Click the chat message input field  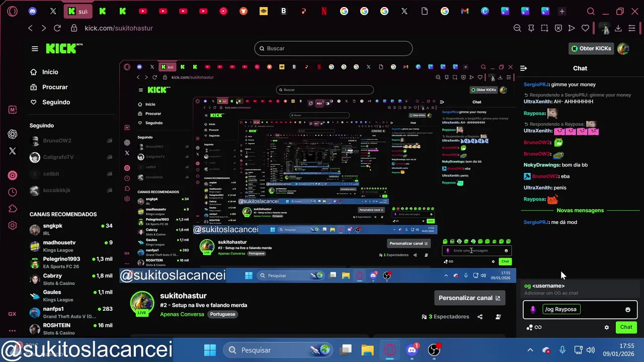[x=580, y=309]
